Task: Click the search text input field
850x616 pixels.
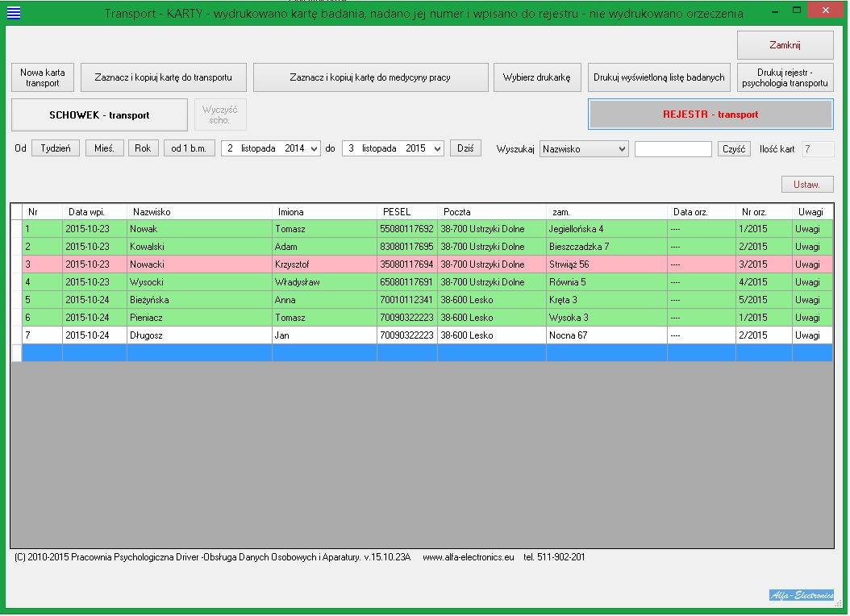Action: (x=673, y=149)
